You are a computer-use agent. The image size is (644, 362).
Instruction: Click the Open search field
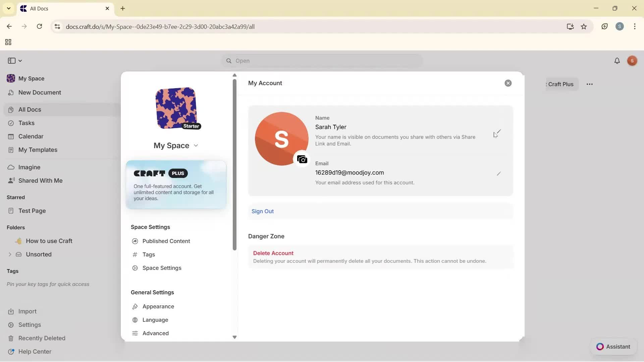point(321,61)
